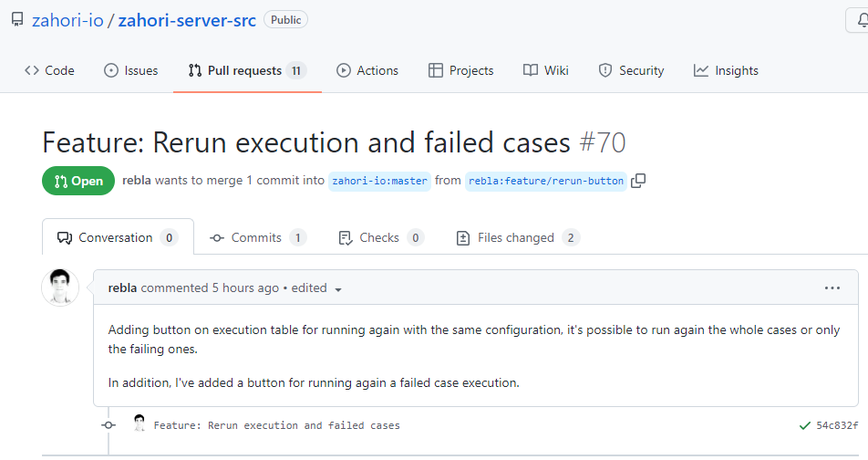This screenshot has height=460, width=868.
Task: Select the Pull requests tab
Action: point(247,70)
